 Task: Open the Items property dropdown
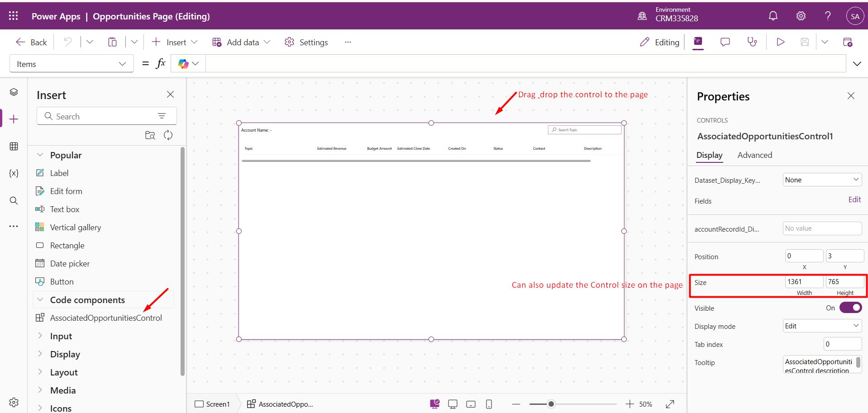(x=72, y=64)
